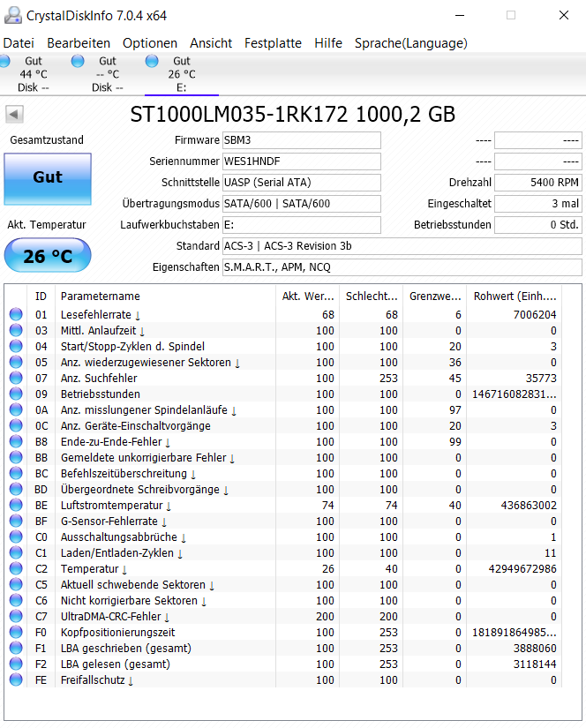Click the Laufwerkbuchstaben field E:
This screenshot has height=728, width=586.
click(x=302, y=225)
